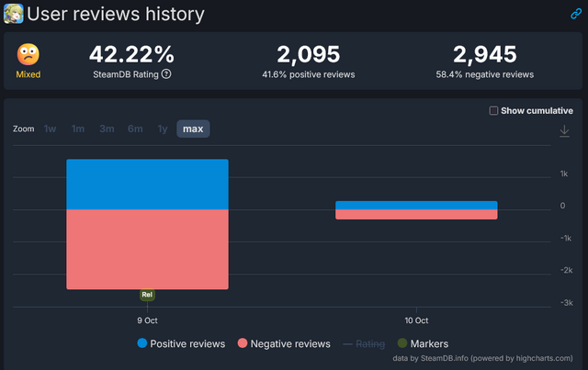Screen dimensions: 588x370
Task: Open the chart download menu icon
Action: 564,131
